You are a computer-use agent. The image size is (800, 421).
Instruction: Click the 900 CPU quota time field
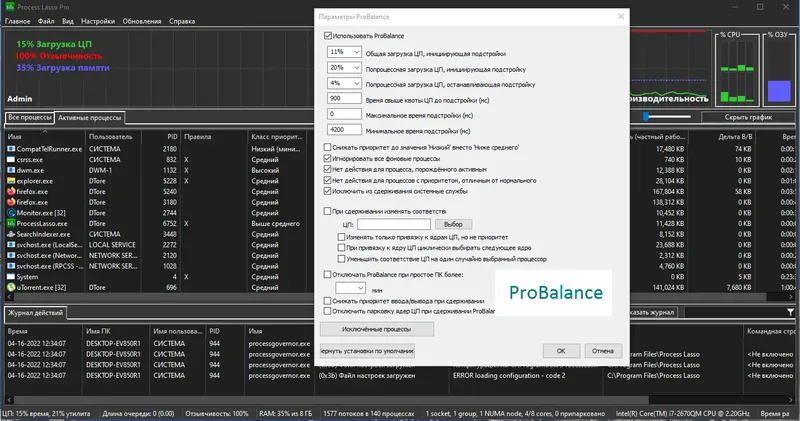[344, 98]
